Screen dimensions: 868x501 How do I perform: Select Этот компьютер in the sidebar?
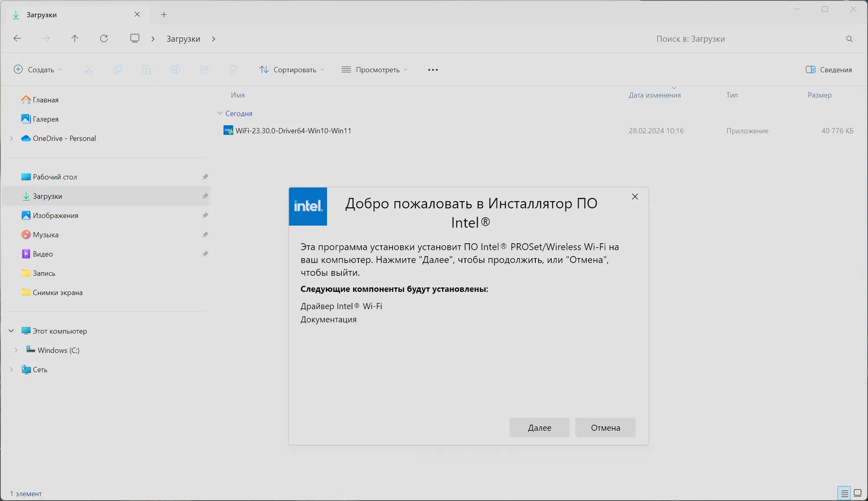[x=60, y=331]
